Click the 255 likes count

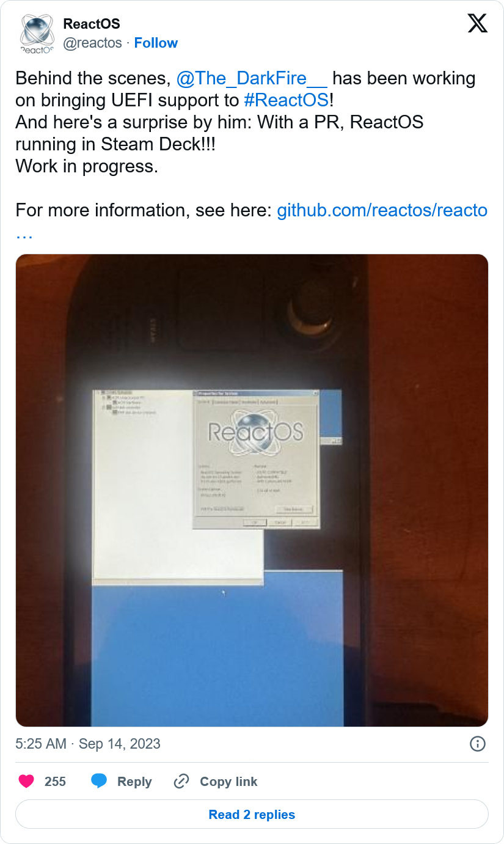(x=55, y=781)
